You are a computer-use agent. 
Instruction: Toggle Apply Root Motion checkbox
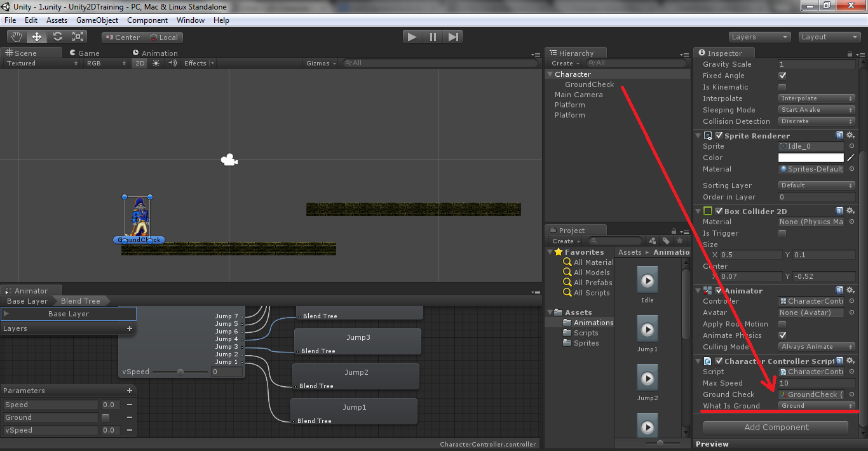[782, 324]
